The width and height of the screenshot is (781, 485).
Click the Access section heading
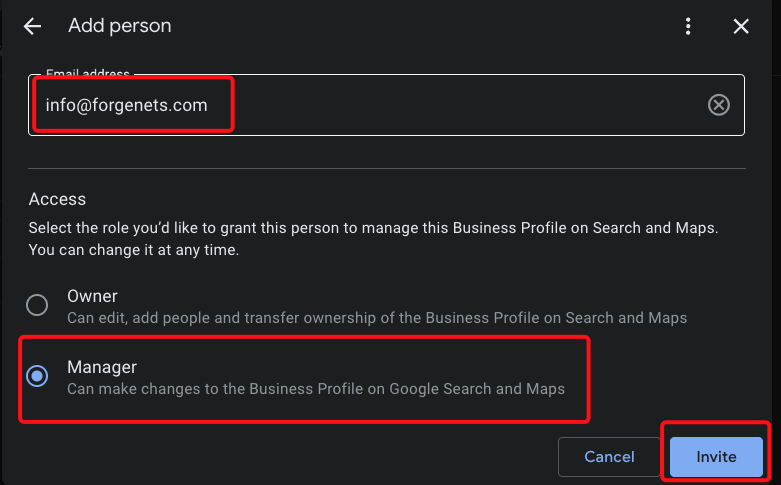point(57,199)
